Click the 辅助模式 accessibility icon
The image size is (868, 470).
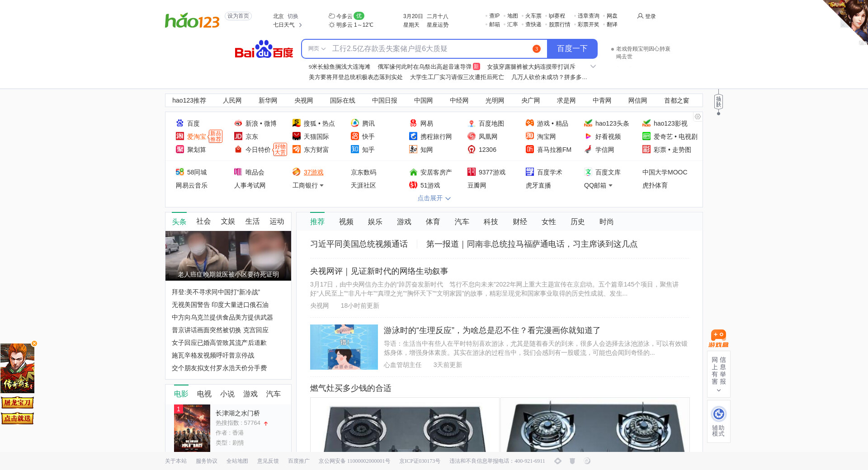coord(718,414)
